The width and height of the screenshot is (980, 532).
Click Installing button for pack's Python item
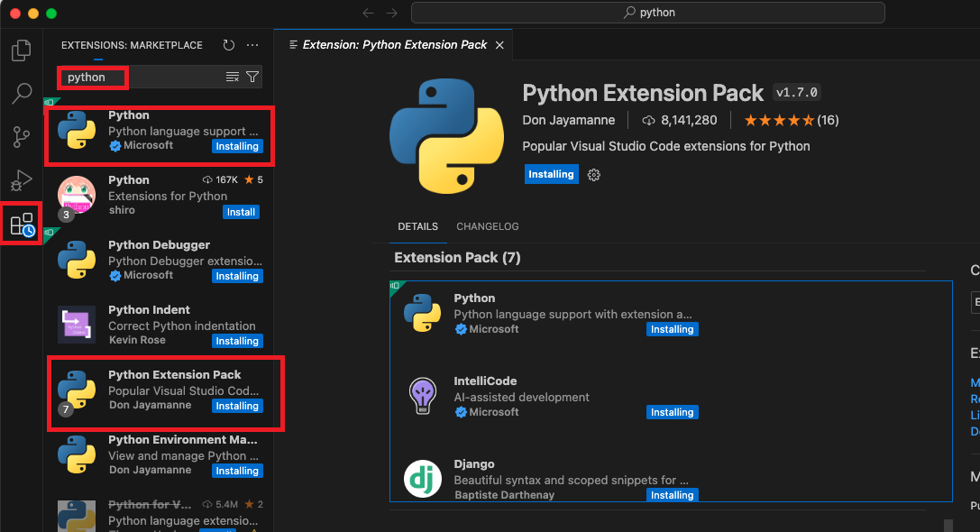[673, 329]
